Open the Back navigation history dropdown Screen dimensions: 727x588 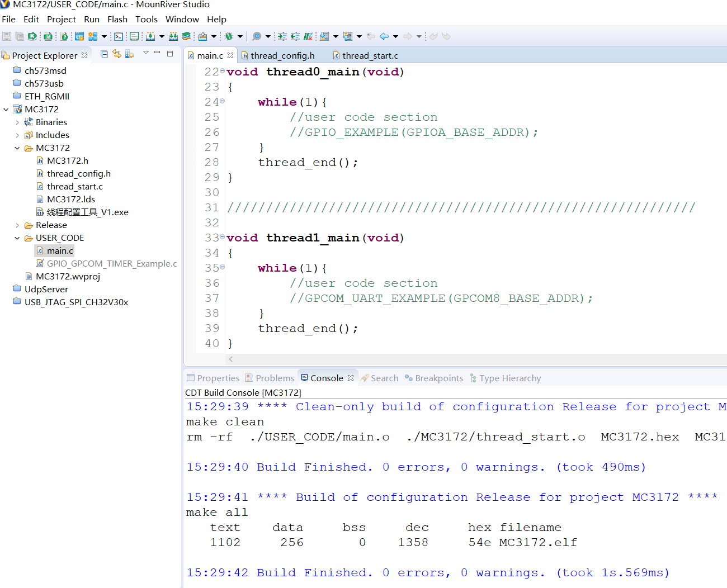click(395, 36)
